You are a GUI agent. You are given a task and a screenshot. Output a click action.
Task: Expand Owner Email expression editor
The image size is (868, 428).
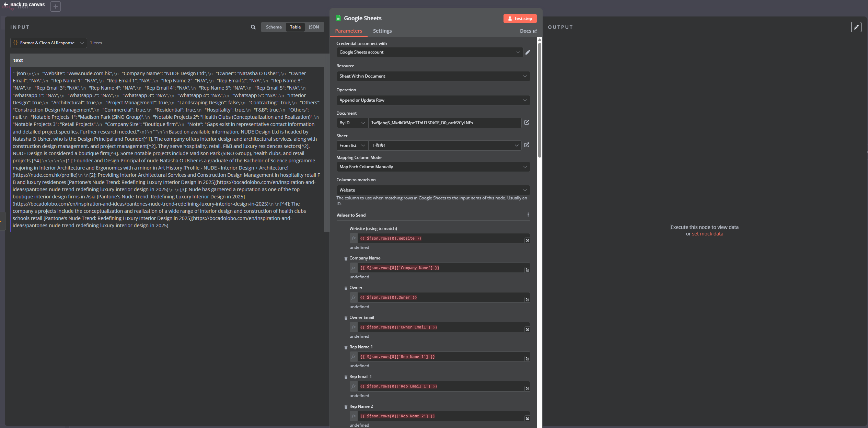pos(527,329)
